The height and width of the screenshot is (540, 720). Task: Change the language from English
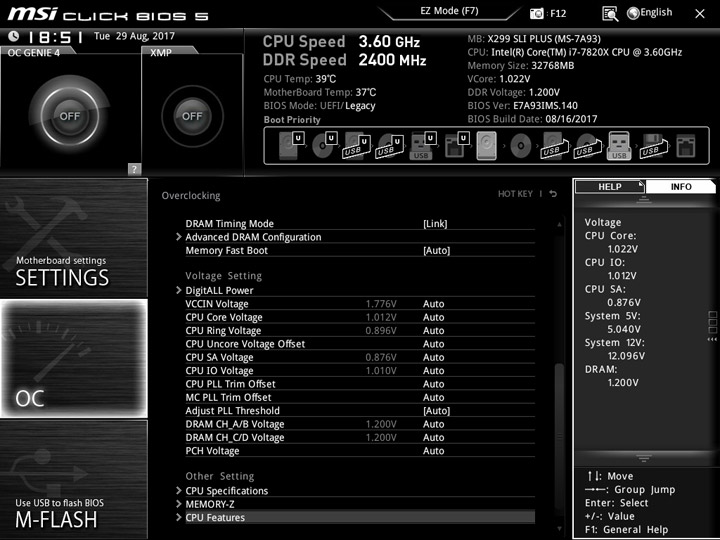click(x=650, y=13)
